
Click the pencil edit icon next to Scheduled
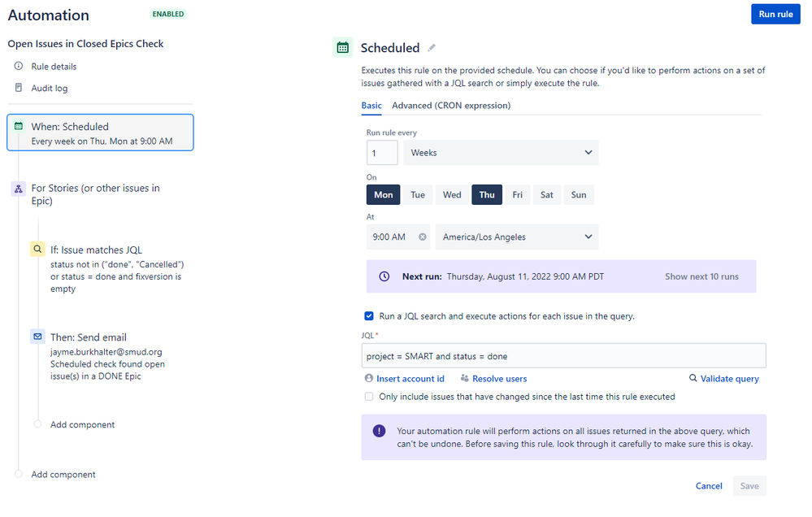click(x=432, y=48)
